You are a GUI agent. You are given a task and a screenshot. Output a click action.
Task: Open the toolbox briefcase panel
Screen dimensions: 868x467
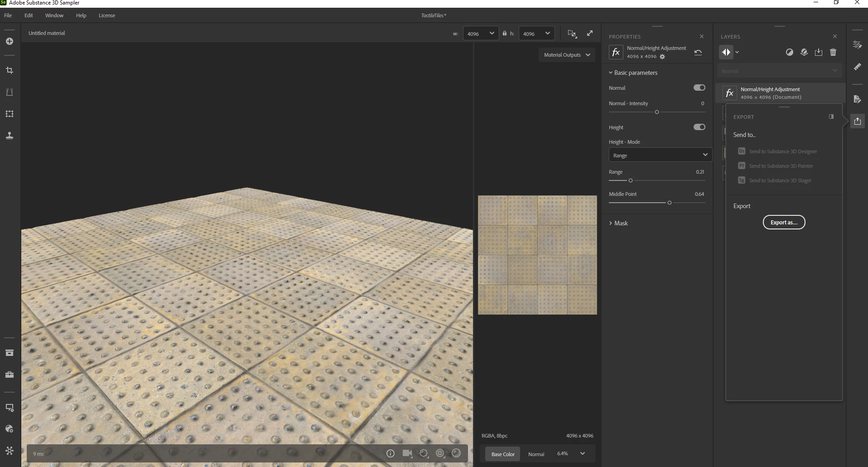point(10,375)
